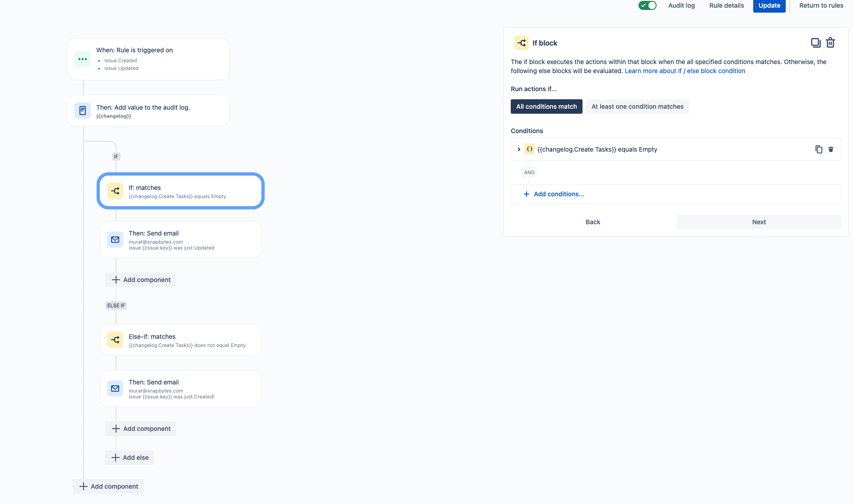Click the green trigger icon on the When card

point(83,59)
